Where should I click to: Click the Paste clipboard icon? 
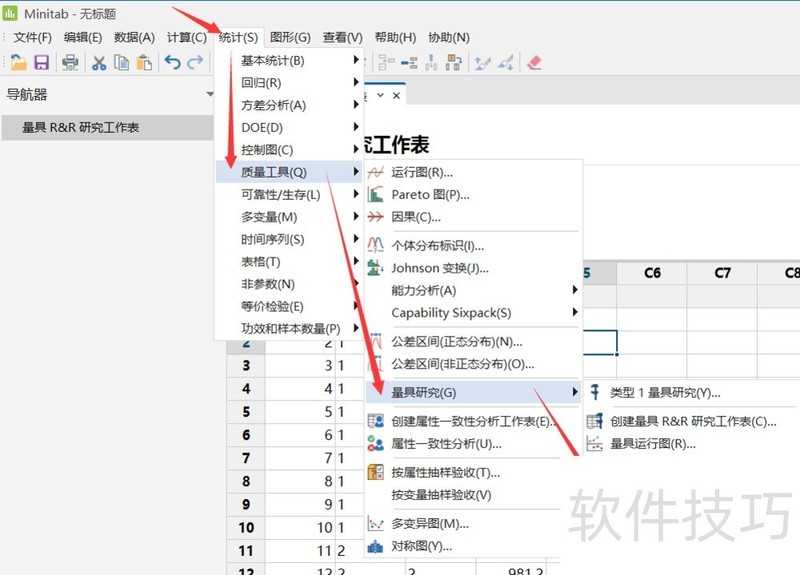[144, 62]
